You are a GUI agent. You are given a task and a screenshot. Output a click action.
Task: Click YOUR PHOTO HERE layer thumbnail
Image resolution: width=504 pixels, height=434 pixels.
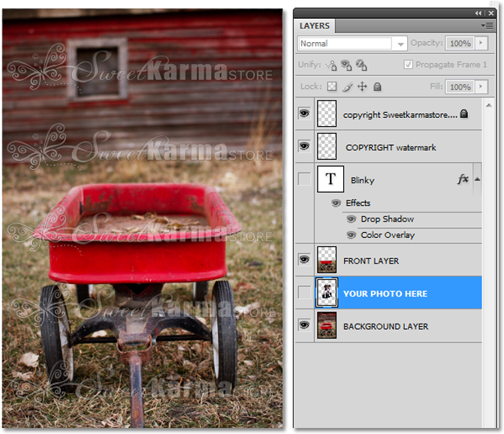(327, 293)
